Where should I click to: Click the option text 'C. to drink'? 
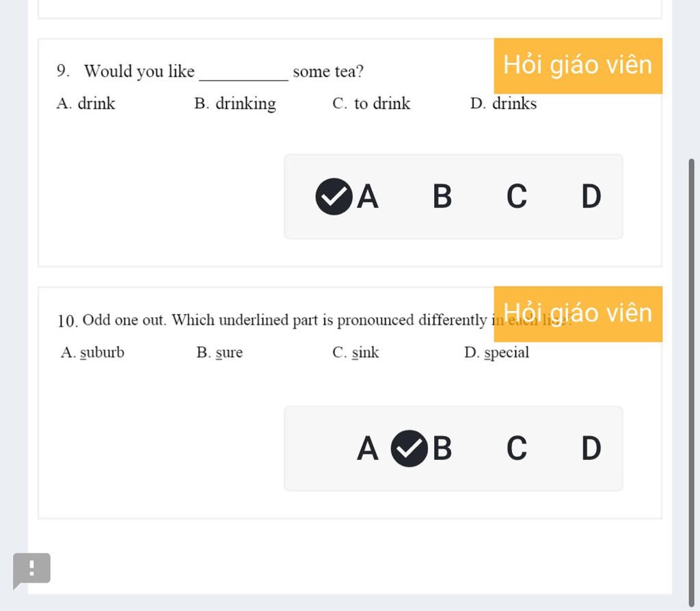pyautogui.click(x=371, y=104)
